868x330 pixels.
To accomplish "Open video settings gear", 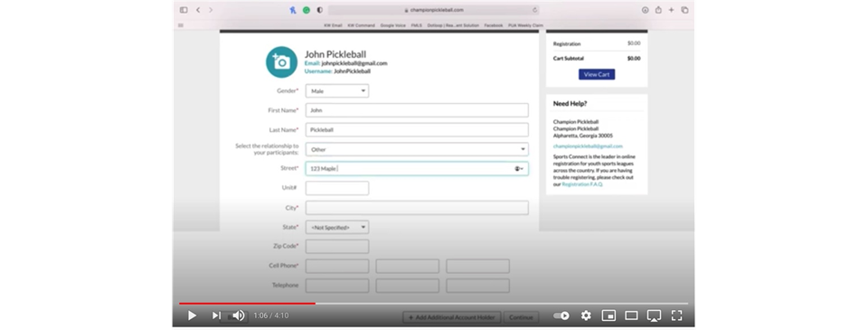I will [586, 316].
